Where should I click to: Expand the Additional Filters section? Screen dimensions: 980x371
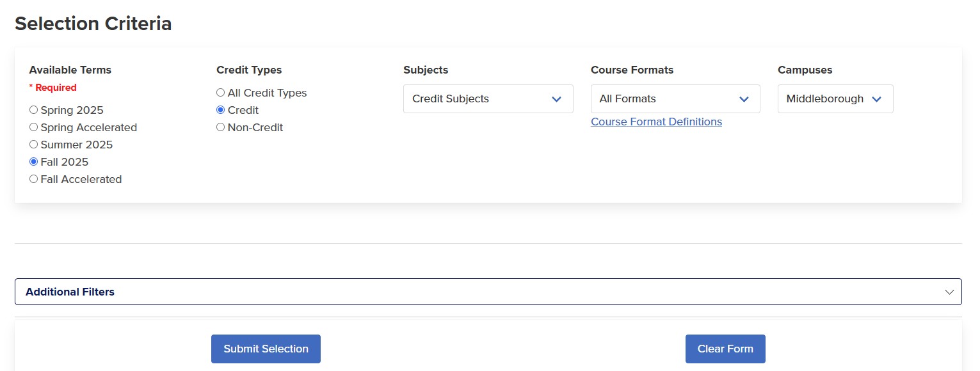pos(486,291)
